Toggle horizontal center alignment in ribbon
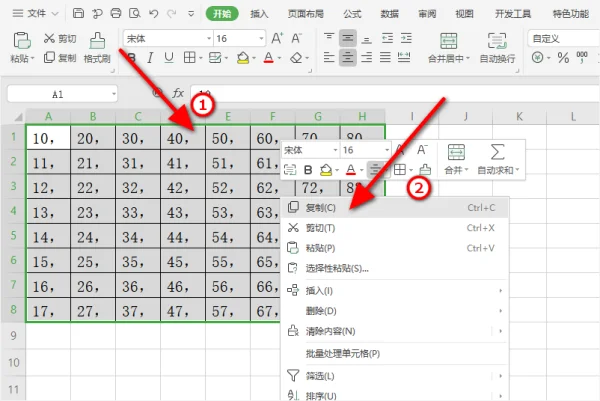 click(347, 58)
